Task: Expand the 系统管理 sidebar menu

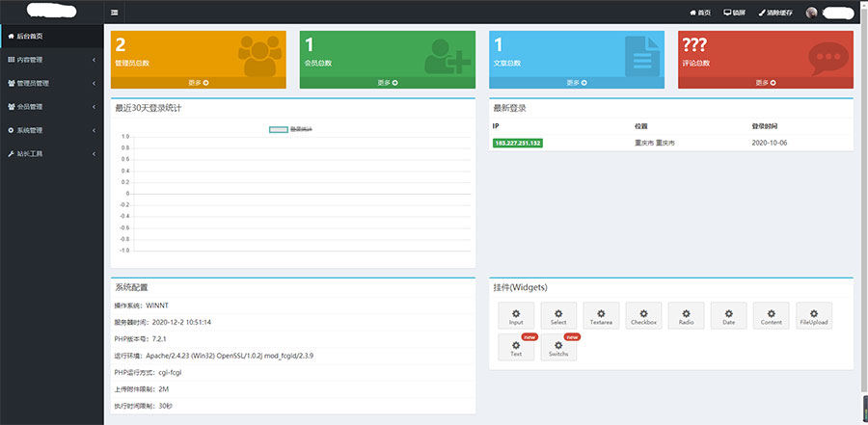Action: click(x=51, y=130)
